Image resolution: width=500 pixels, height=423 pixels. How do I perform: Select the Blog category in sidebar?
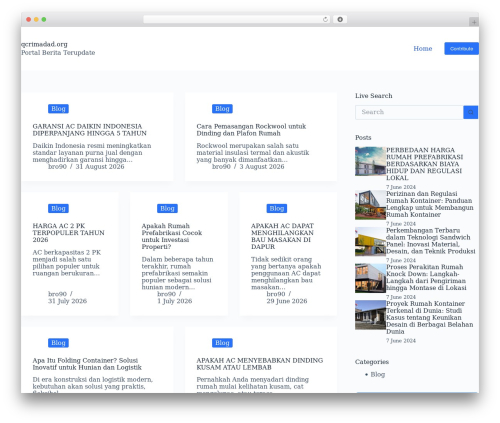tap(378, 374)
